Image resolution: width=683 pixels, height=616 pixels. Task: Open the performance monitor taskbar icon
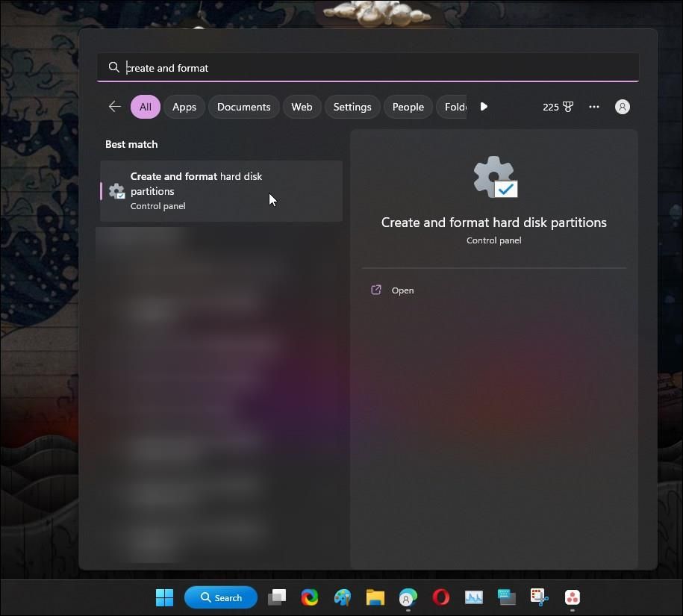click(473, 597)
